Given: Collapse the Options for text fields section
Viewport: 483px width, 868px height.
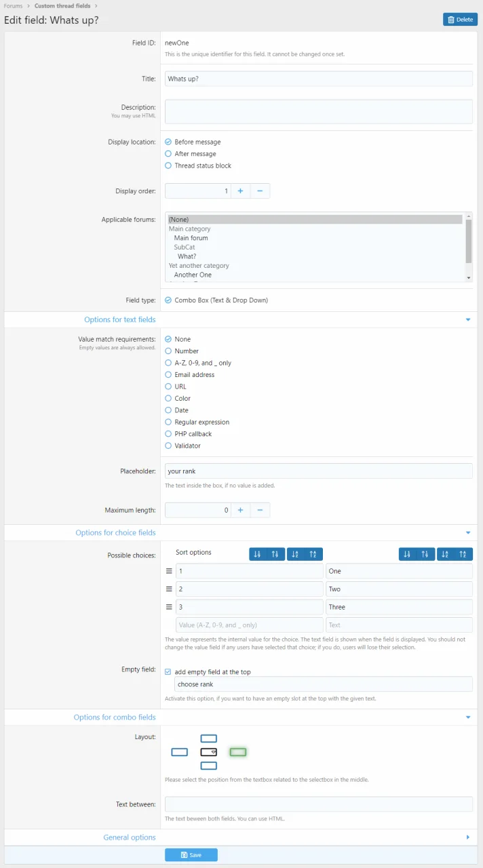Looking at the screenshot, I should (467, 319).
